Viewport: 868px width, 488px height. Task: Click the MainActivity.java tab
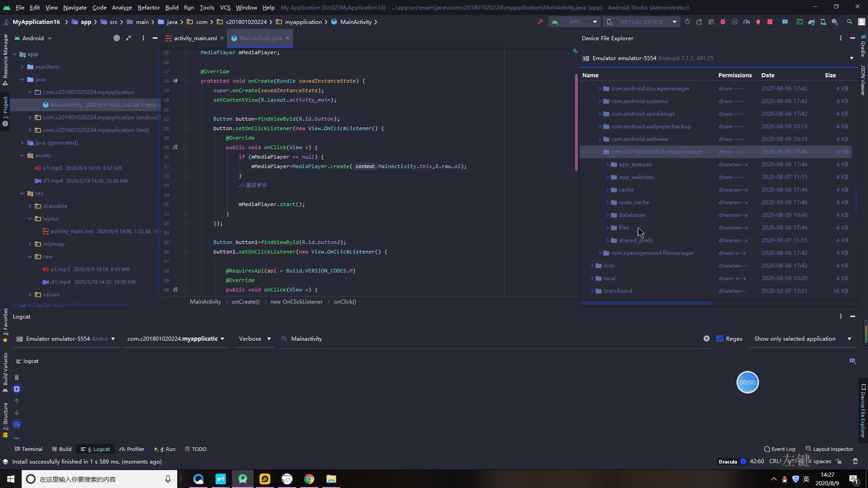pos(260,38)
